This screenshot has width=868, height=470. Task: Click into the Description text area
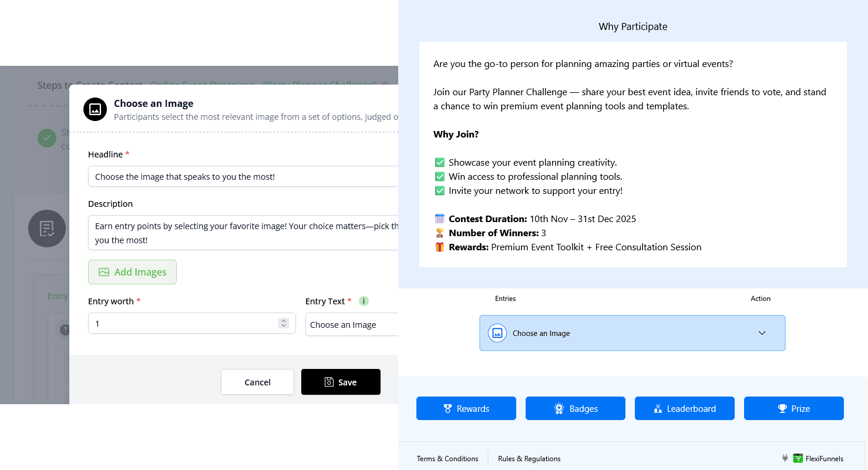click(x=243, y=233)
